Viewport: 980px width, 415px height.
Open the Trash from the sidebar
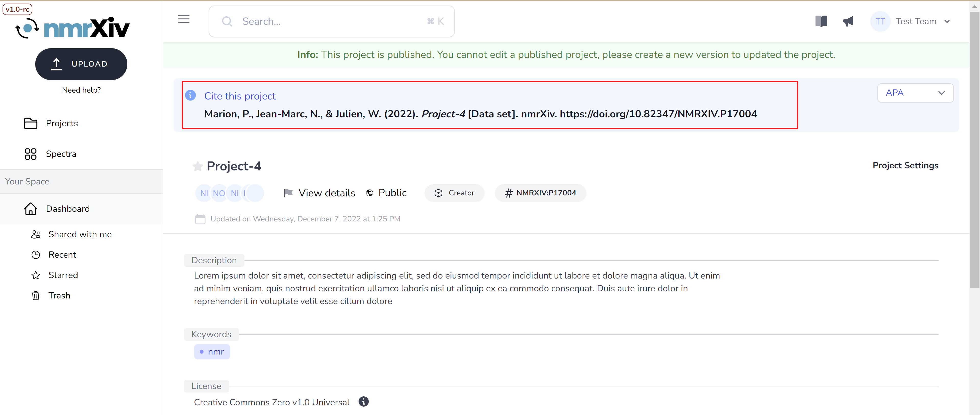[x=59, y=295]
